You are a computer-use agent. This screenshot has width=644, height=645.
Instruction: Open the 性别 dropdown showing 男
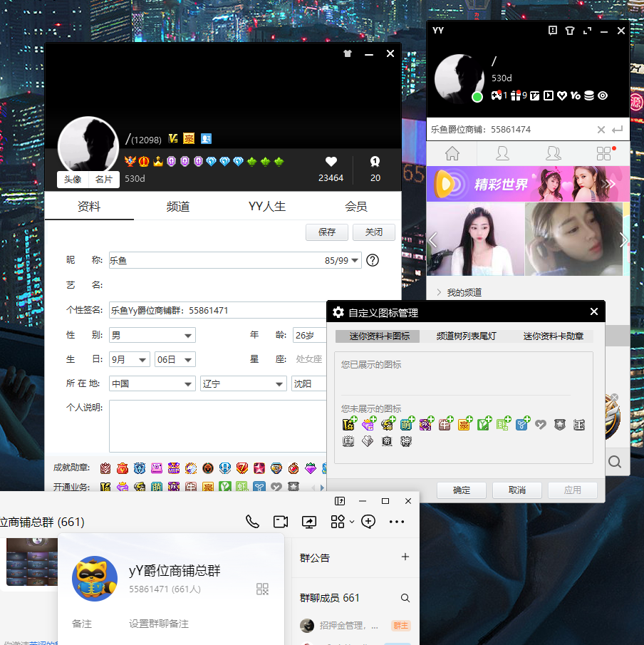click(x=152, y=335)
